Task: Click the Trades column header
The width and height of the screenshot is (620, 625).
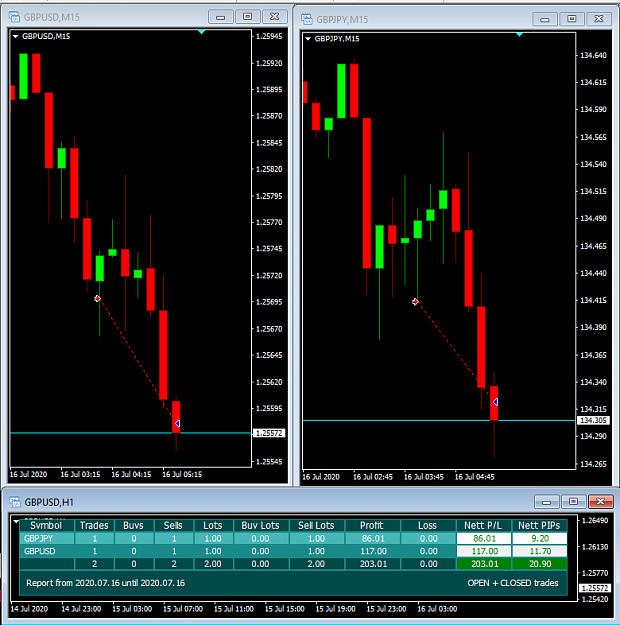Action: point(94,525)
